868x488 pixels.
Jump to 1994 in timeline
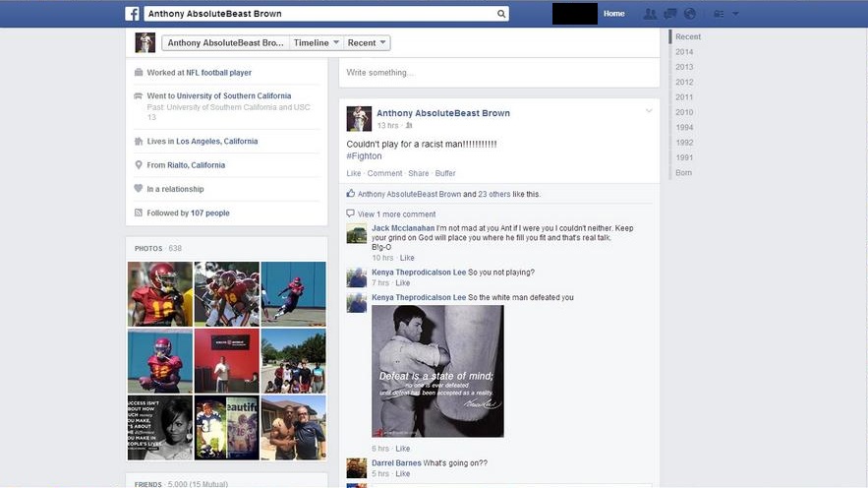tap(684, 127)
